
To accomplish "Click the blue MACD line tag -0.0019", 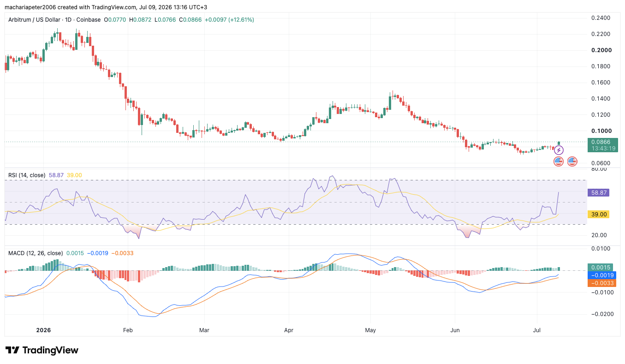I will pyautogui.click(x=601, y=275).
